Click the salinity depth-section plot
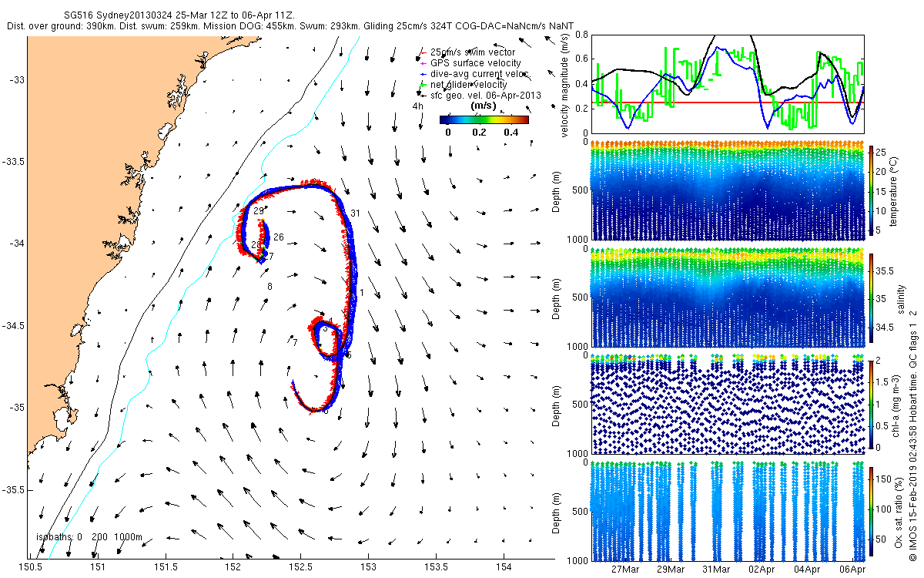The image size is (924, 578). 728,298
